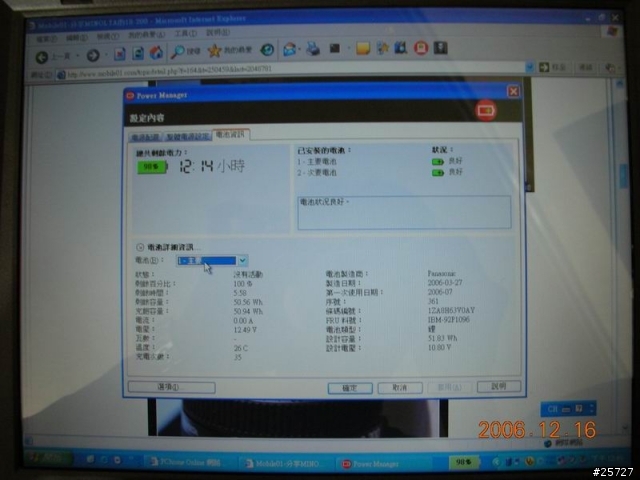Collapse the 電池詳細資訊 details section
Viewport: 640px width, 480px height.
pyautogui.click(x=140, y=247)
